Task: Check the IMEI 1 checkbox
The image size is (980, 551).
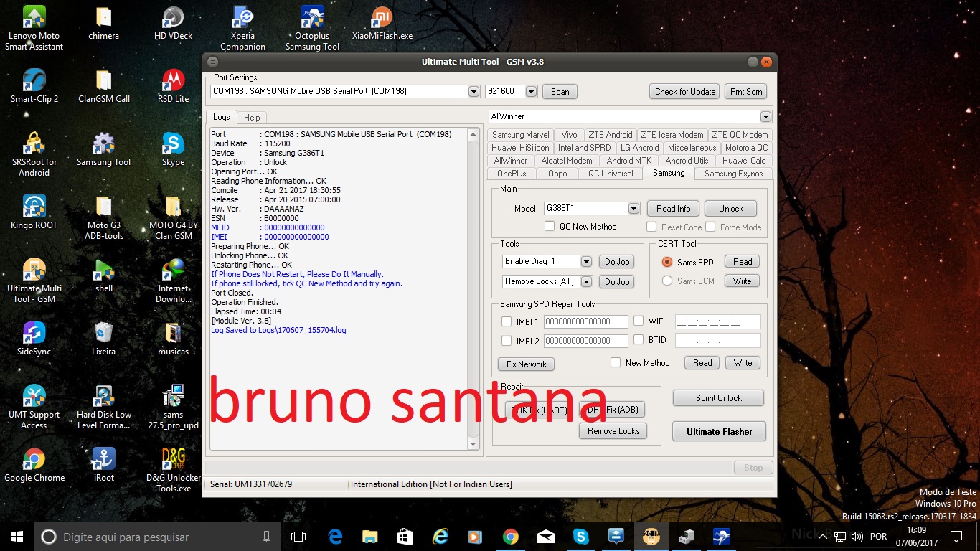Action: (x=507, y=321)
